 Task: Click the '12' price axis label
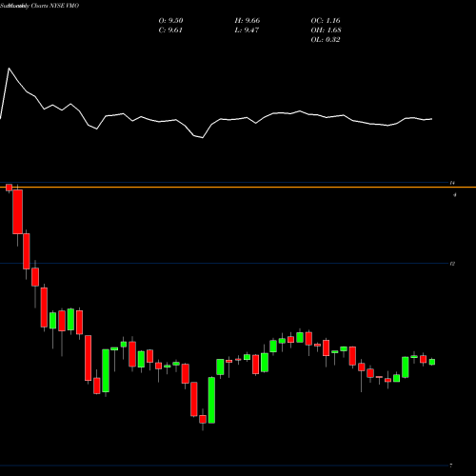[452, 264]
